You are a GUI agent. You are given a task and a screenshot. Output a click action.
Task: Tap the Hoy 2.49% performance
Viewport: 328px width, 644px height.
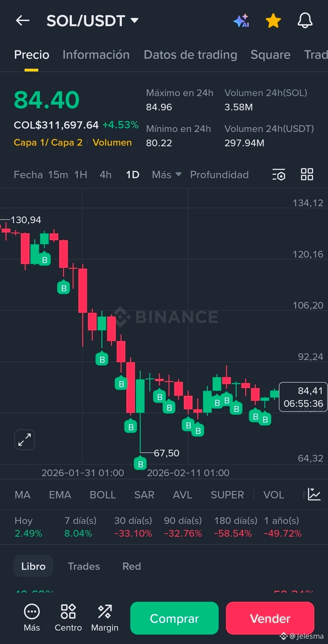28,527
